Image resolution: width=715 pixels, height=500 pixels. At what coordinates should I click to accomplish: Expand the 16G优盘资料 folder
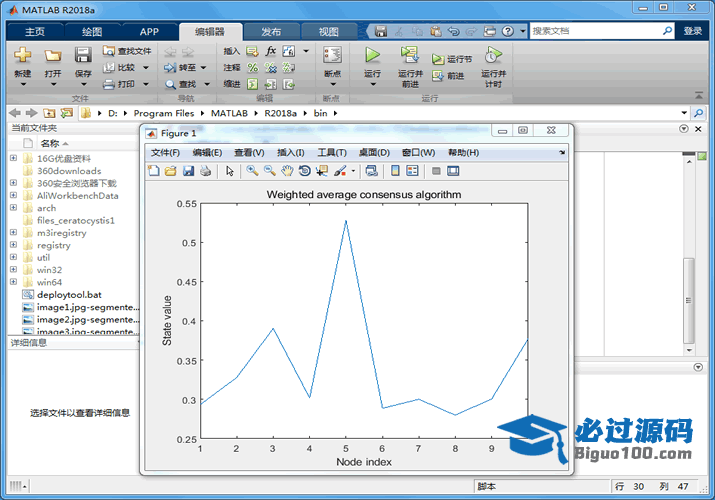[x=13, y=158]
